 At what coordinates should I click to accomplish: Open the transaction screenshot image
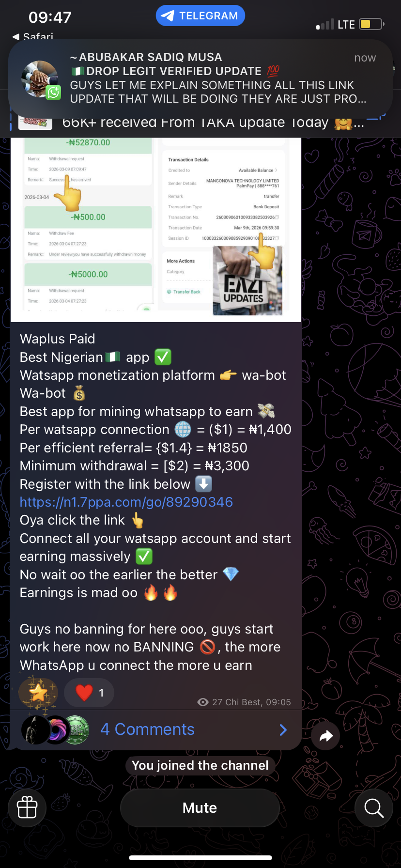tap(156, 228)
